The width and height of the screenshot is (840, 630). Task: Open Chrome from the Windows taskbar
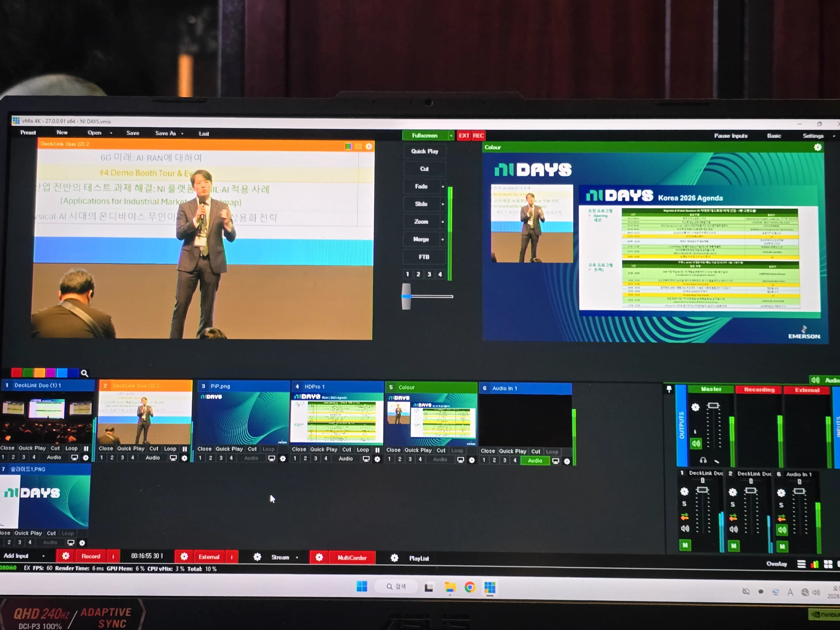(x=470, y=587)
